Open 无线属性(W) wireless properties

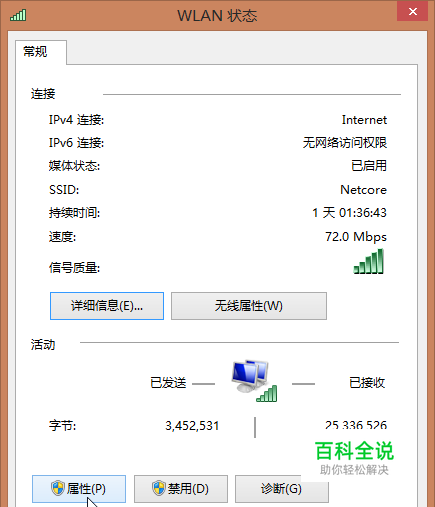[x=249, y=306]
